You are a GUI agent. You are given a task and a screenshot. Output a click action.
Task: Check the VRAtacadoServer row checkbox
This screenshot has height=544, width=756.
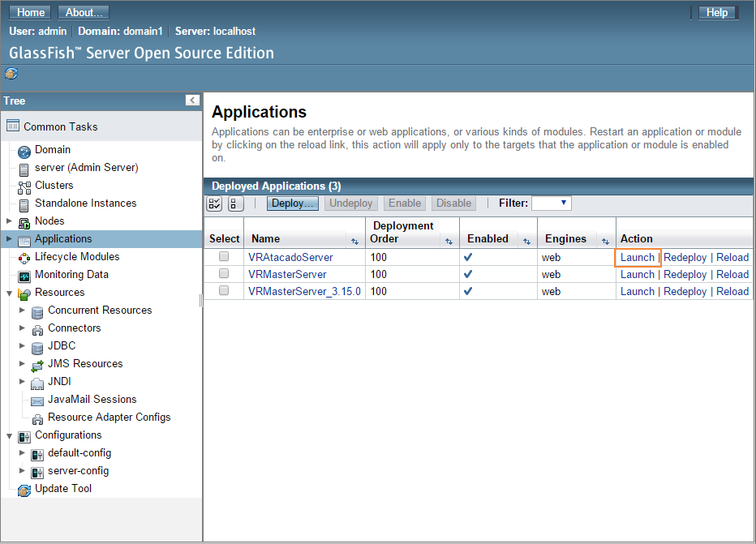pos(224,256)
